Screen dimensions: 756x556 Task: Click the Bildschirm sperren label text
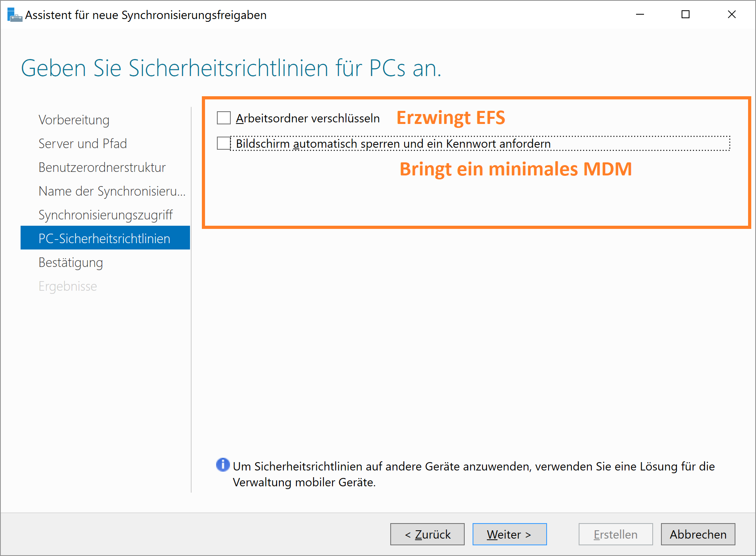coord(393,144)
